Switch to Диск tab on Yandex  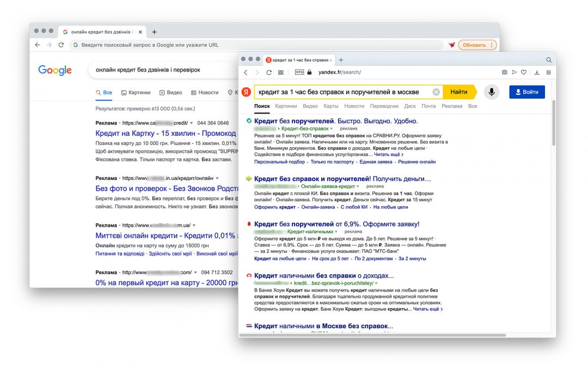410,106
